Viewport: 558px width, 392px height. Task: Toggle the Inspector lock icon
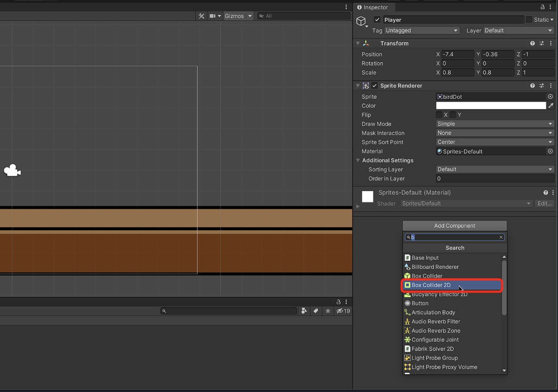pos(542,7)
